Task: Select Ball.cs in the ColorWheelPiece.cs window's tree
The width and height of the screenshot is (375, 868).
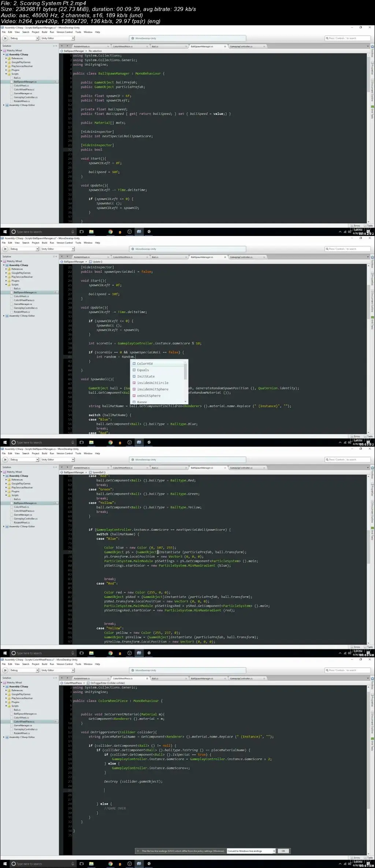Action: 17,710
